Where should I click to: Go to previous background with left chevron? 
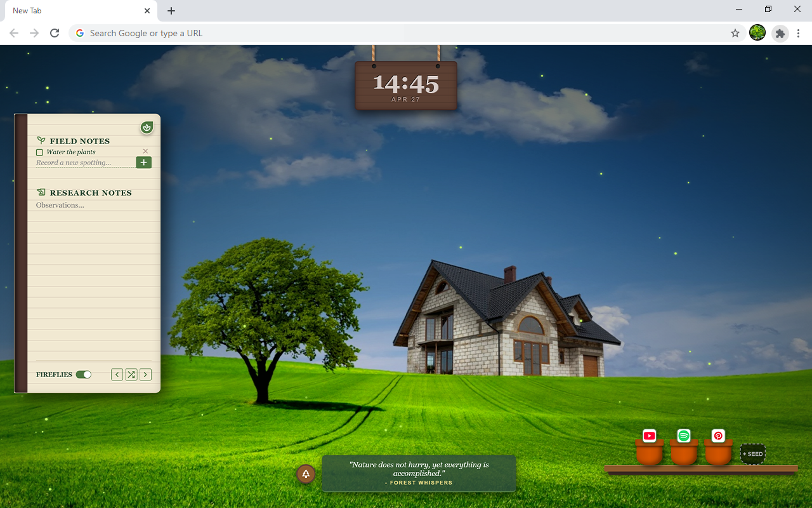coord(117,375)
